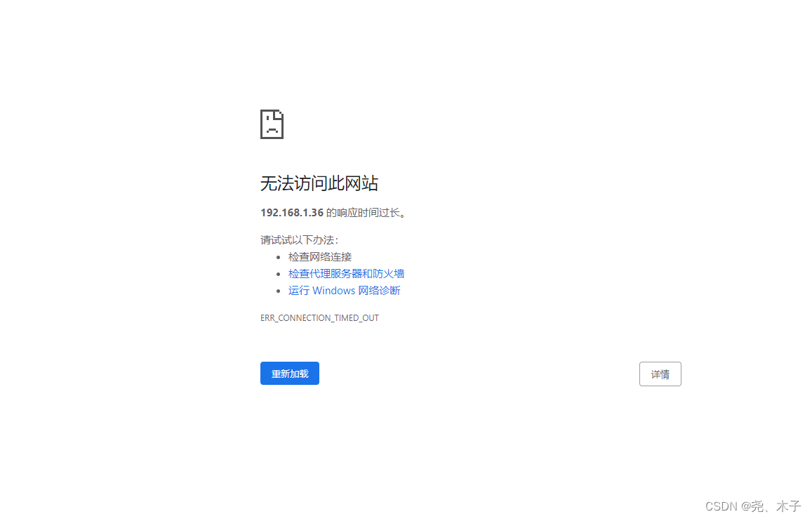The width and height of the screenshot is (812, 519).
Task: Click the 无法访问此网站 heading
Action: [x=319, y=183]
